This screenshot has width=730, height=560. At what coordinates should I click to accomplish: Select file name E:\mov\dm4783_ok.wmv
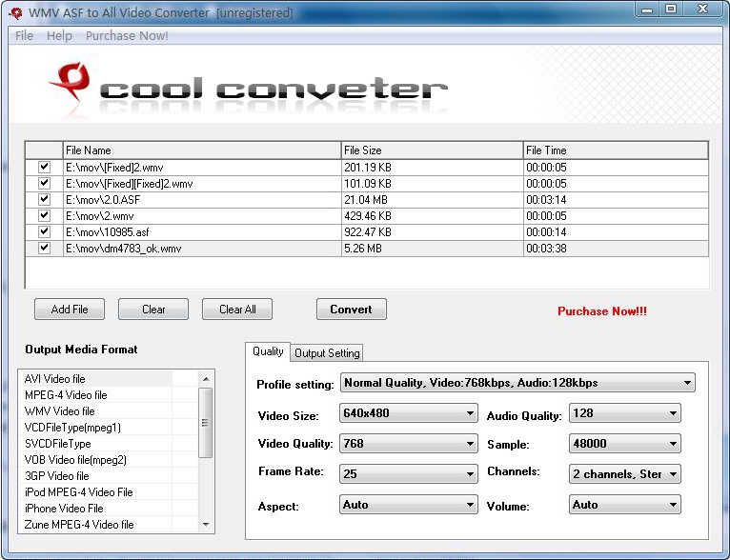coord(123,249)
